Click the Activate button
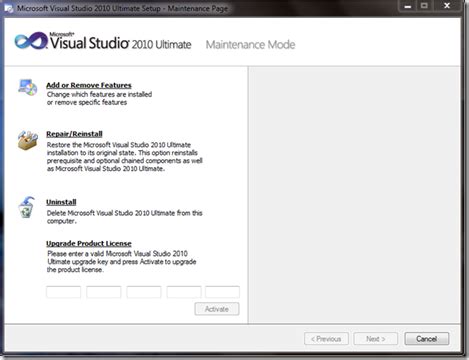This screenshot has height=360, width=469. click(217, 309)
